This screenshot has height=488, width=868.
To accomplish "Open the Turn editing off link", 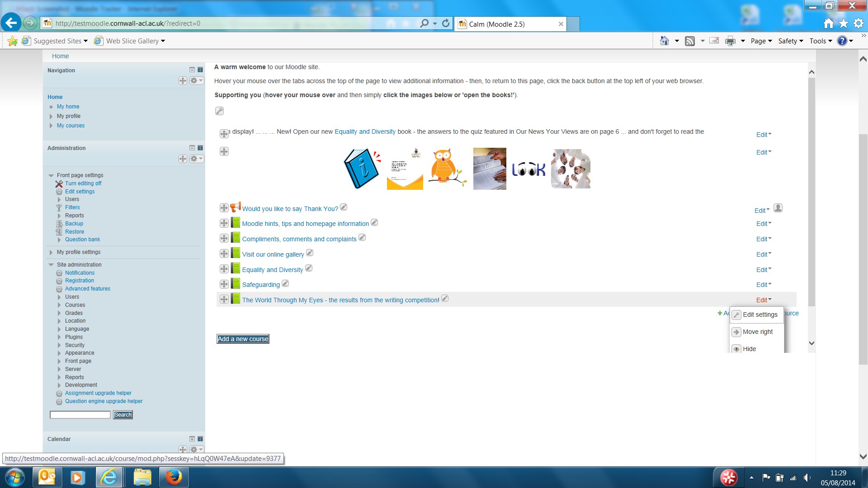I will (x=83, y=183).
